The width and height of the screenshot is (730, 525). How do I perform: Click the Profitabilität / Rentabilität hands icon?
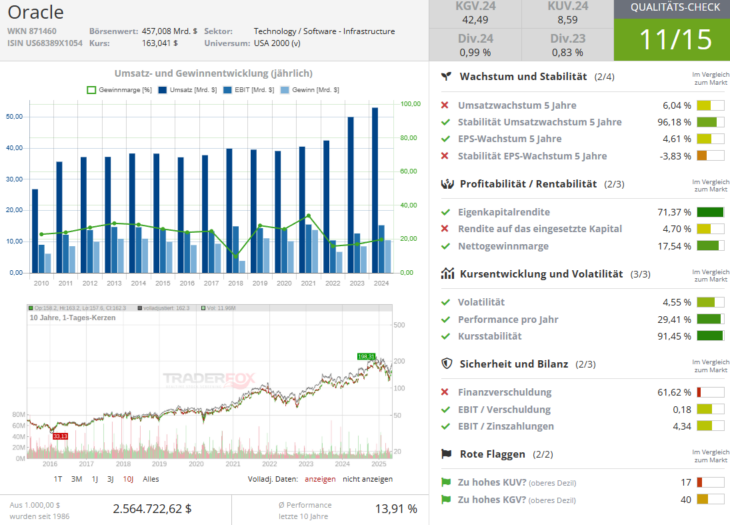click(447, 184)
